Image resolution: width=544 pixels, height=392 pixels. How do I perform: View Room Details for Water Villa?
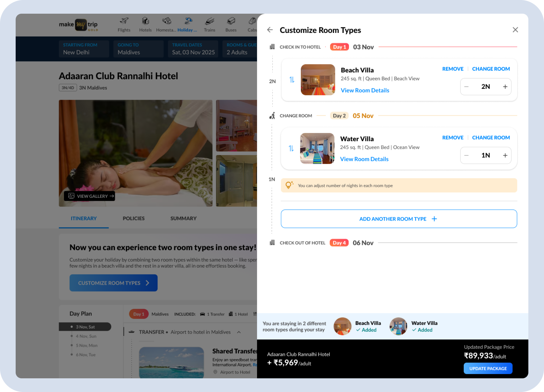tap(364, 159)
